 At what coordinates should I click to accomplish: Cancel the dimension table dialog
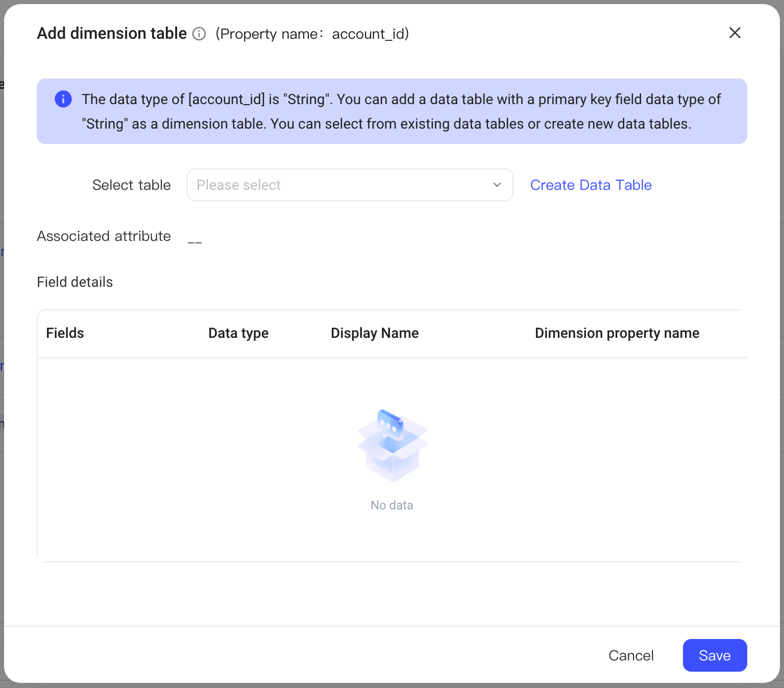click(631, 655)
